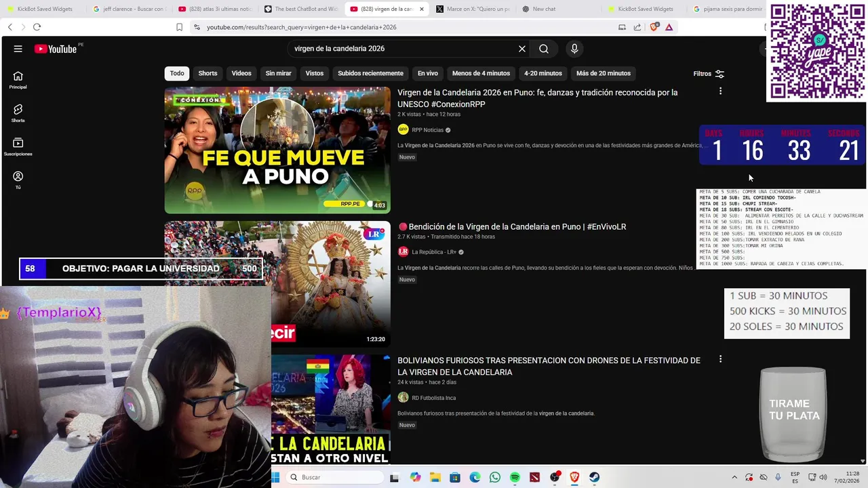Open Steam from taskbar

[595, 477]
